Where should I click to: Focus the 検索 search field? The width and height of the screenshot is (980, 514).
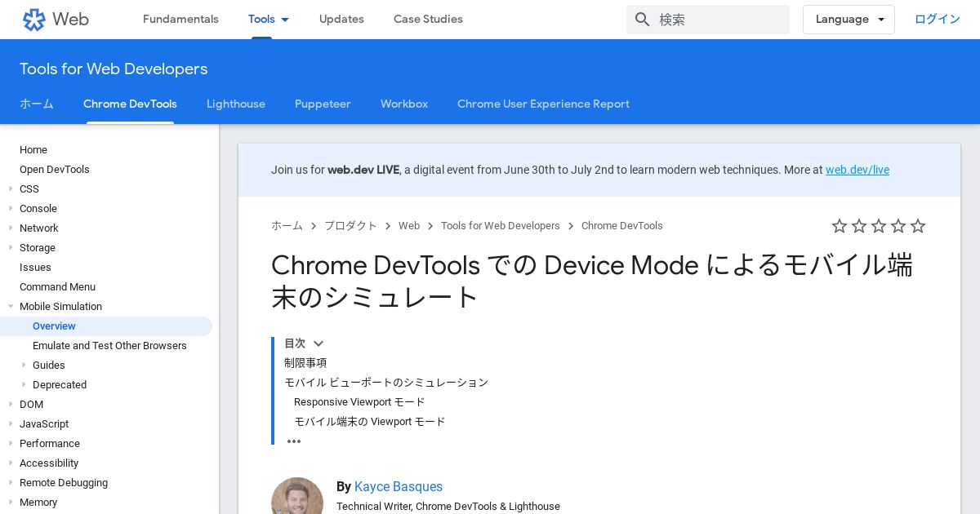coord(708,20)
